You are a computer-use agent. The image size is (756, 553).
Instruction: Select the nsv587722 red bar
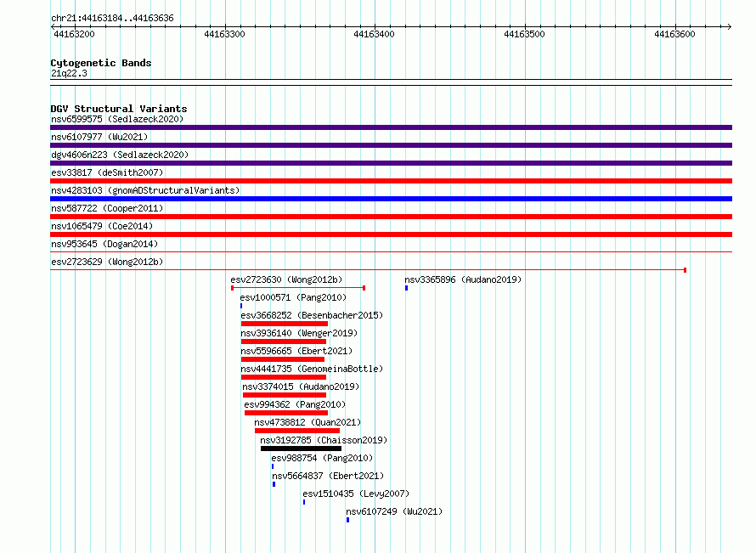[391, 217]
